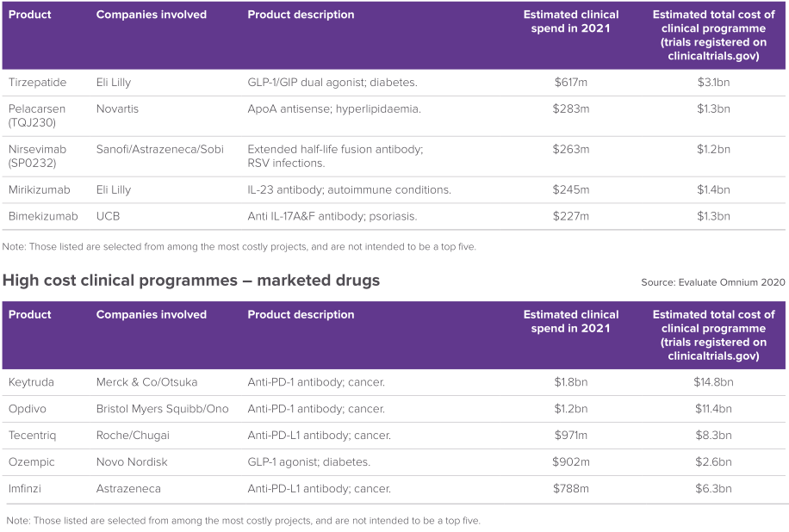Select the $245m clinical spend value
The image size is (789, 532).
[x=570, y=189]
